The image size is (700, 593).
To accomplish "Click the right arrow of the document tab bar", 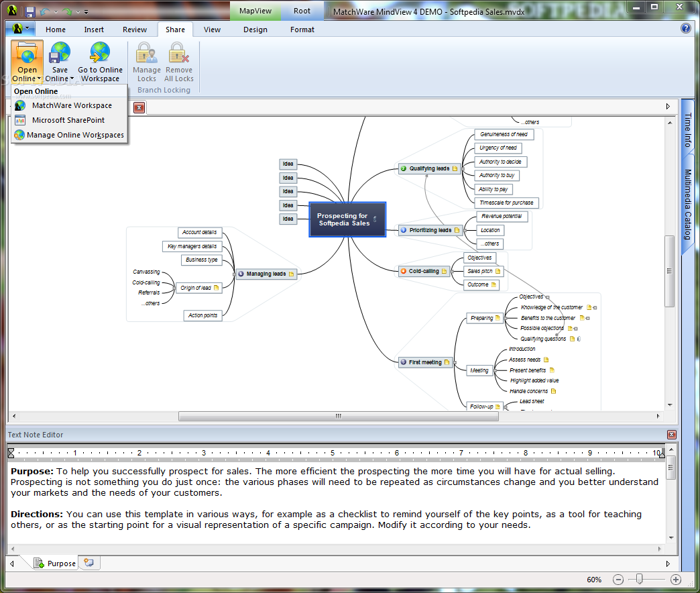I will tap(668, 106).
